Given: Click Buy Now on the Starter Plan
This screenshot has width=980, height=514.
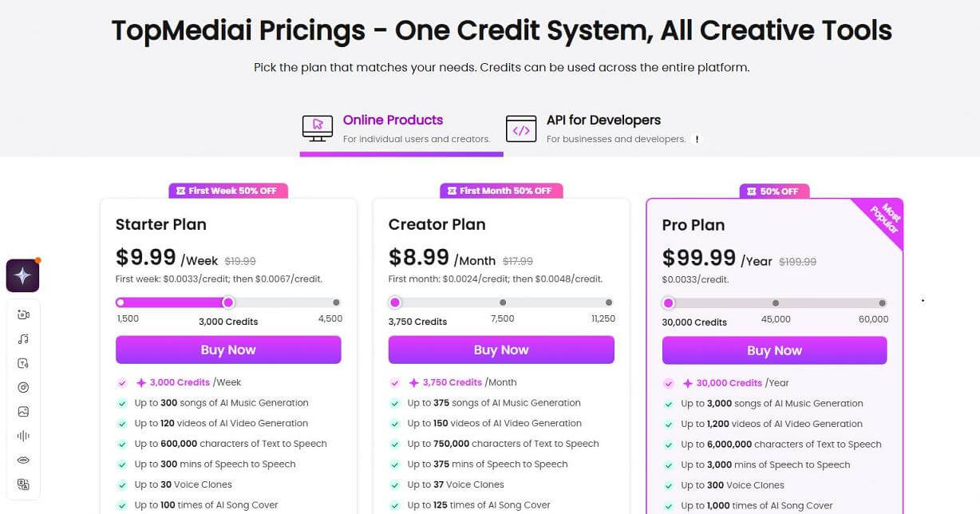Looking at the screenshot, I should click(x=228, y=350).
